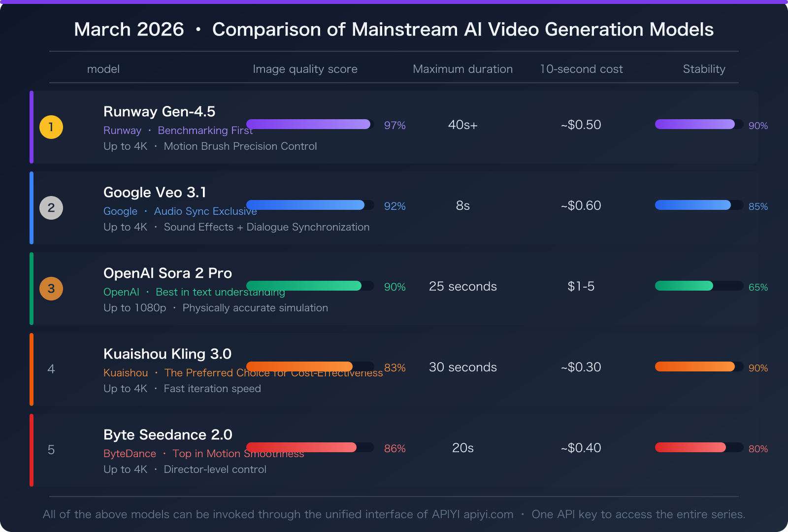788x532 pixels.
Task: Select the silver rank 2 badge
Action: click(x=51, y=208)
